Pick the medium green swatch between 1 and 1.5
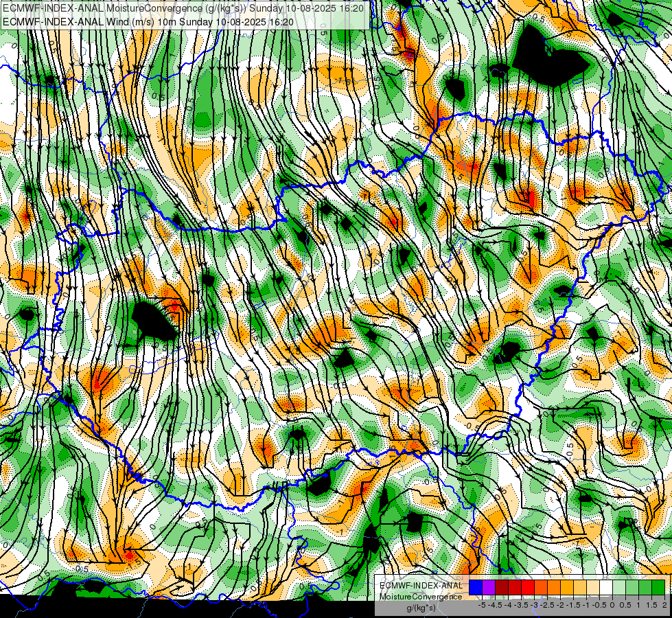The width and height of the screenshot is (672, 618). (x=645, y=588)
